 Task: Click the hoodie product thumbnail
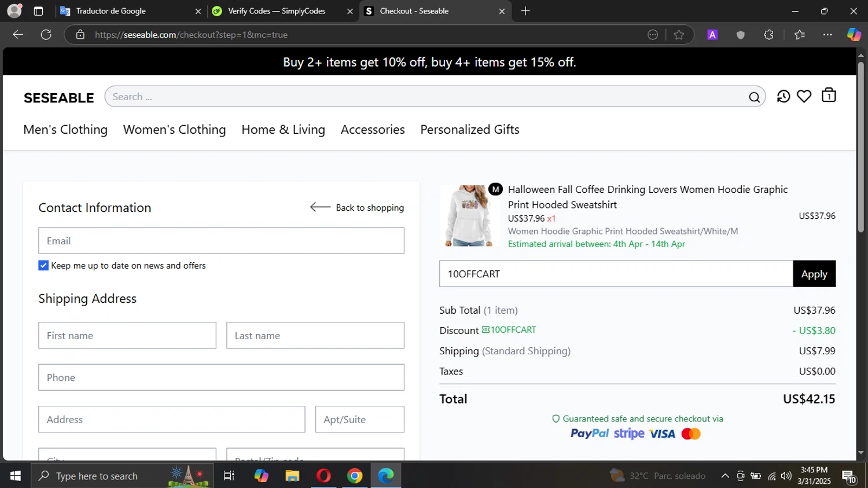[469, 216]
